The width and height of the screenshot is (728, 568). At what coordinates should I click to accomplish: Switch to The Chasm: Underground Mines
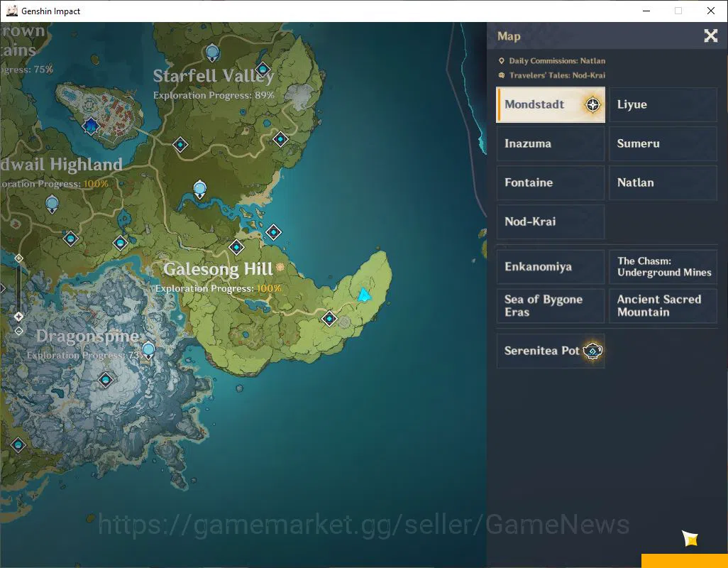[x=663, y=266]
